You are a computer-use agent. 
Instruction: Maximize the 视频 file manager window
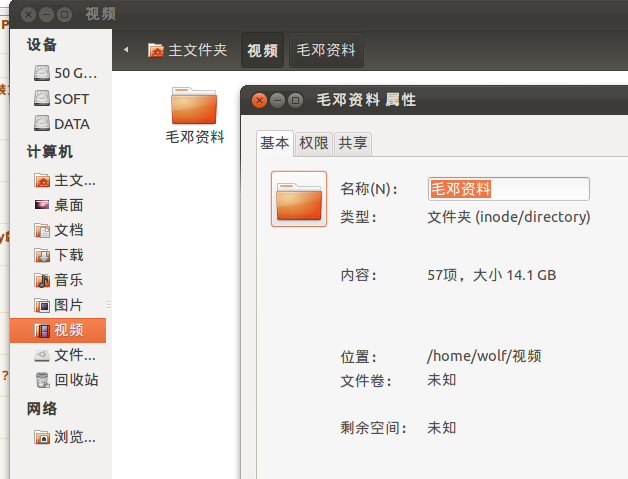64,15
